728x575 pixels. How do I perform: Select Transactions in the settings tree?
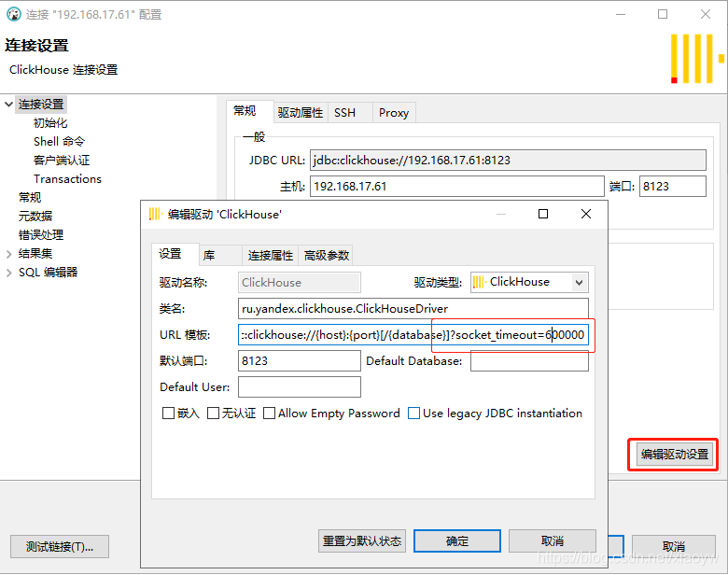(67, 179)
